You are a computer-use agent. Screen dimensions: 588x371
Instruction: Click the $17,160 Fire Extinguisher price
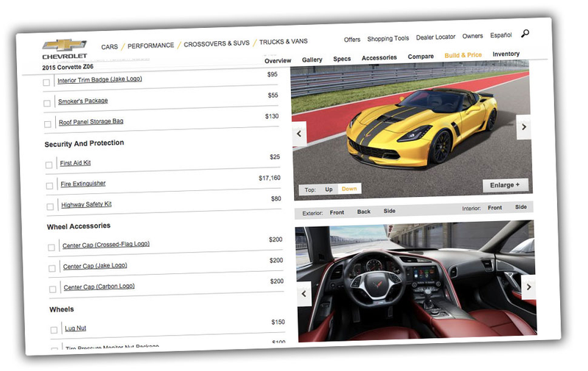[270, 178]
